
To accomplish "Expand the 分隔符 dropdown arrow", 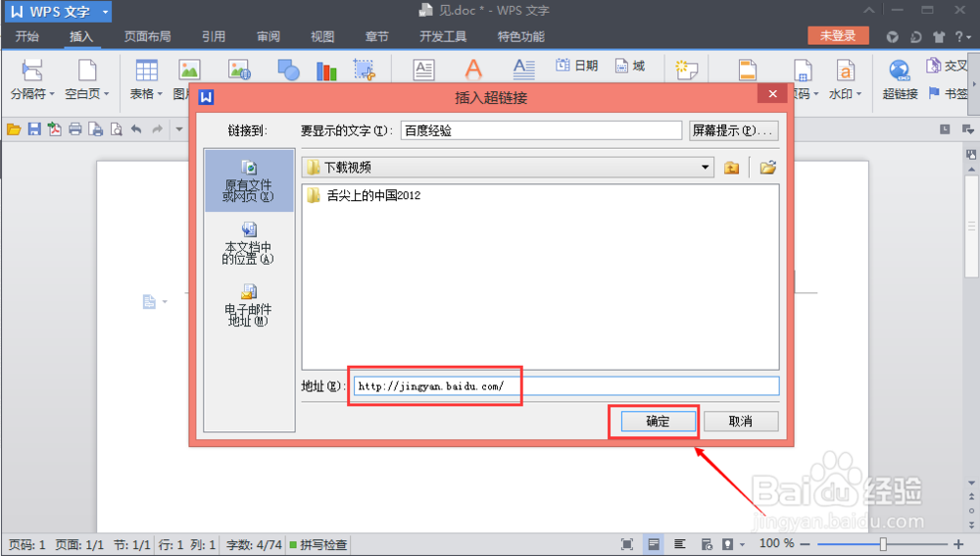I will (x=53, y=94).
